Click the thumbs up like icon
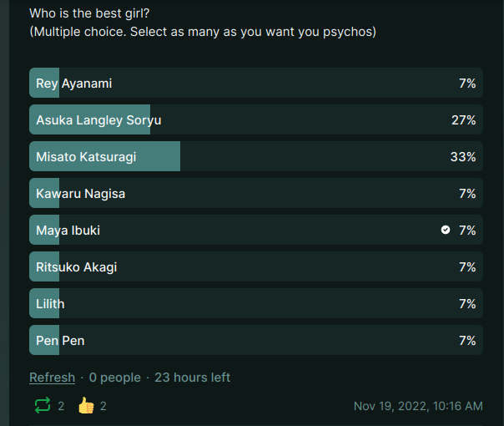This screenshot has width=504, height=426. 86,406
